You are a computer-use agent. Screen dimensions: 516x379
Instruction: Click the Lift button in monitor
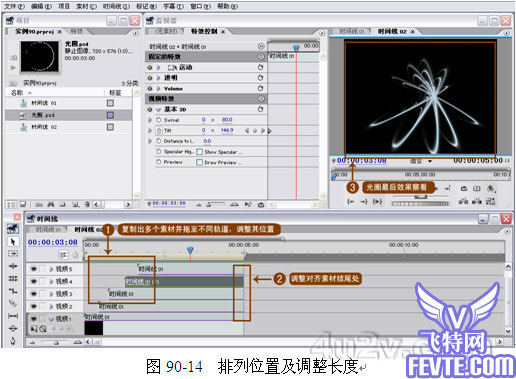[x=463, y=201]
